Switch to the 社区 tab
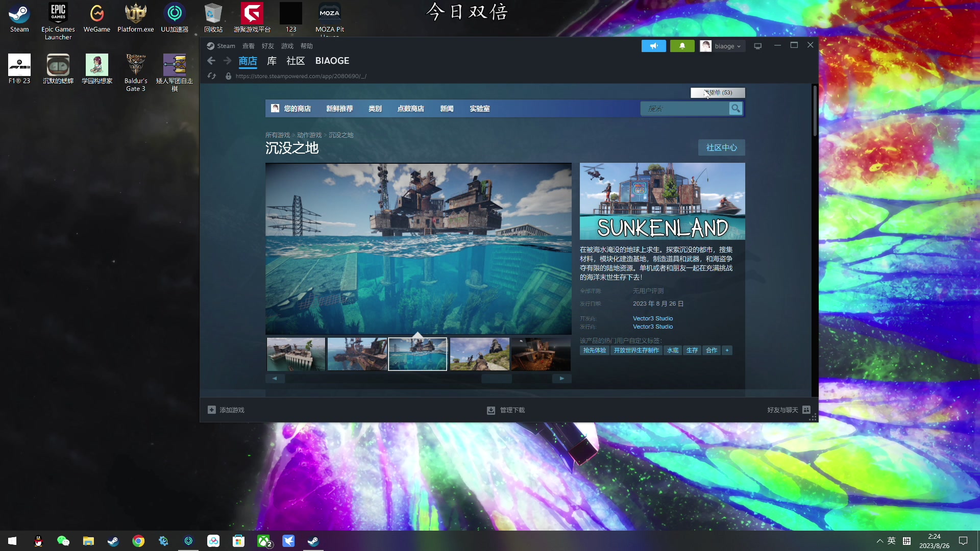980x551 pixels. pyautogui.click(x=296, y=61)
